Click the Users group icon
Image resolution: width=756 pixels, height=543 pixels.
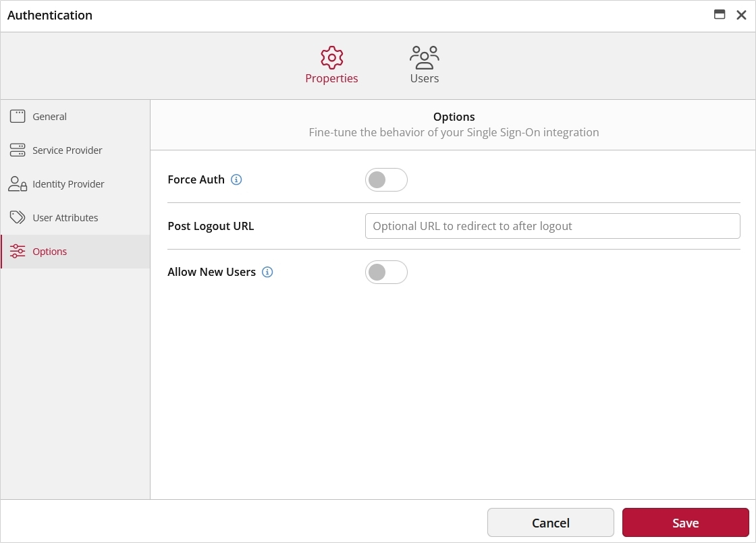click(424, 56)
